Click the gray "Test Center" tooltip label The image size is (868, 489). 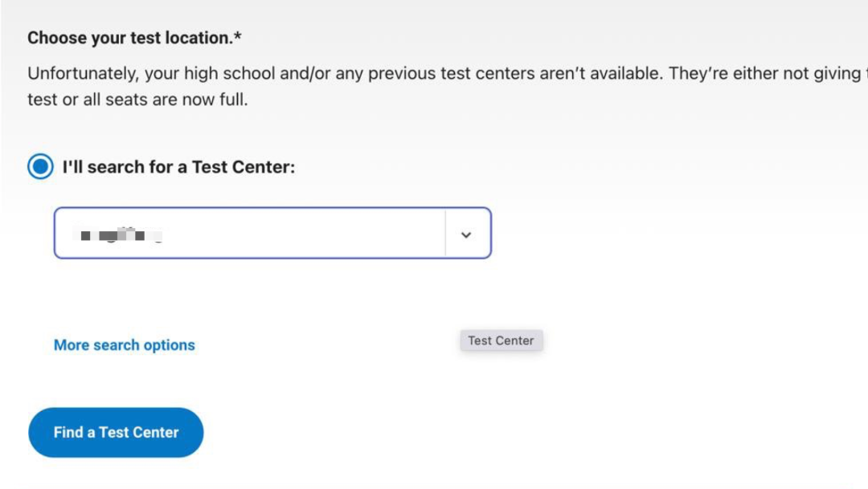click(x=501, y=340)
